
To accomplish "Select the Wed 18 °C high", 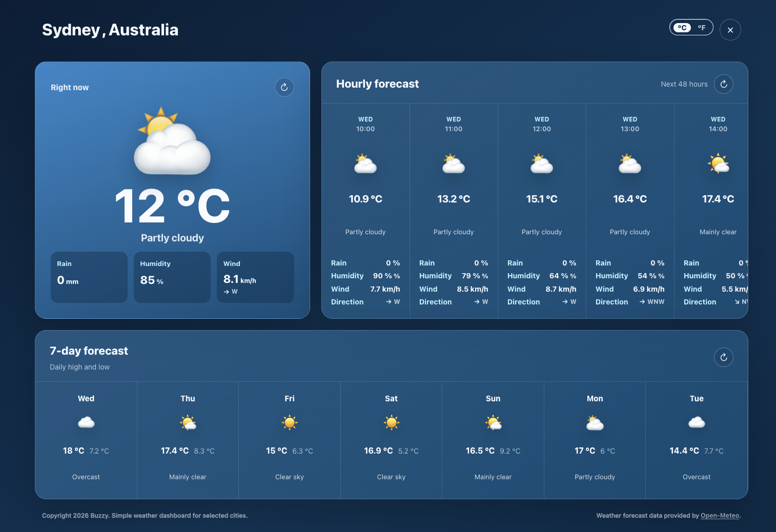I will pos(73,451).
